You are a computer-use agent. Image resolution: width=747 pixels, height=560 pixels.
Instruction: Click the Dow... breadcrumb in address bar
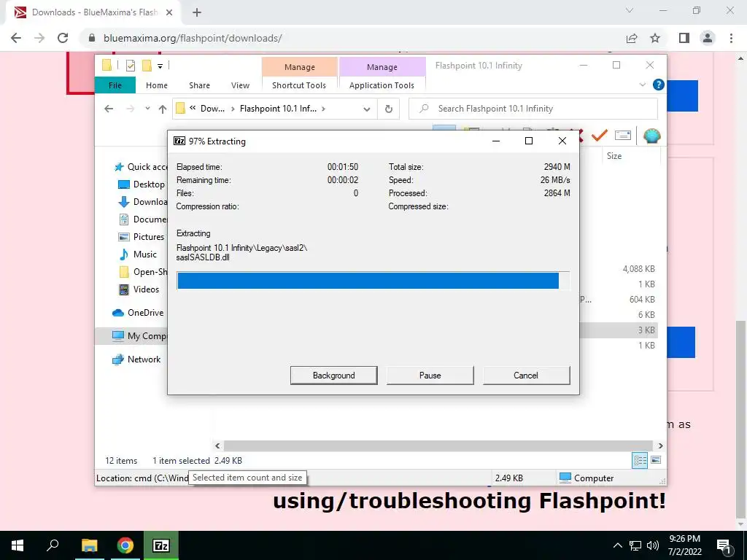point(212,109)
